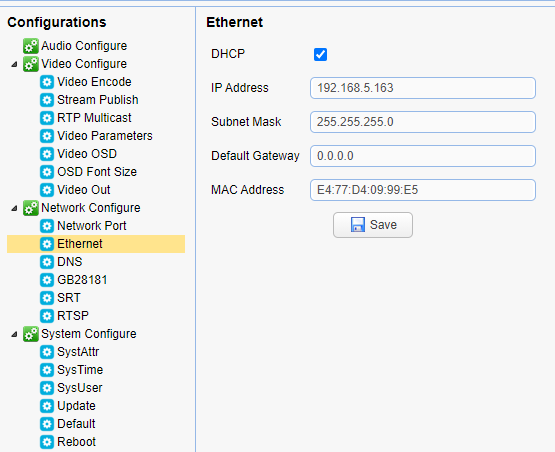This screenshot has width=555, height=452.
Task: Go to SysTime configuration
Action: click(x=80, y=370)
